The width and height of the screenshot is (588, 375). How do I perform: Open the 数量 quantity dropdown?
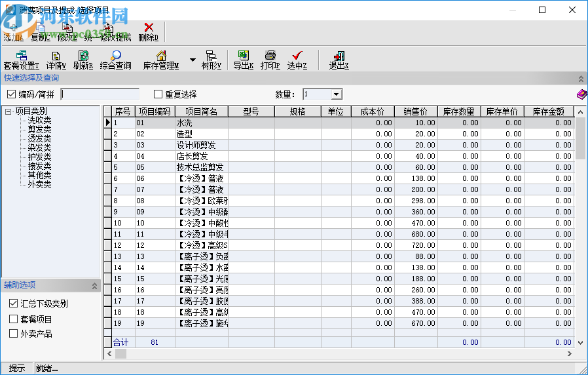[x=336, y=94]
